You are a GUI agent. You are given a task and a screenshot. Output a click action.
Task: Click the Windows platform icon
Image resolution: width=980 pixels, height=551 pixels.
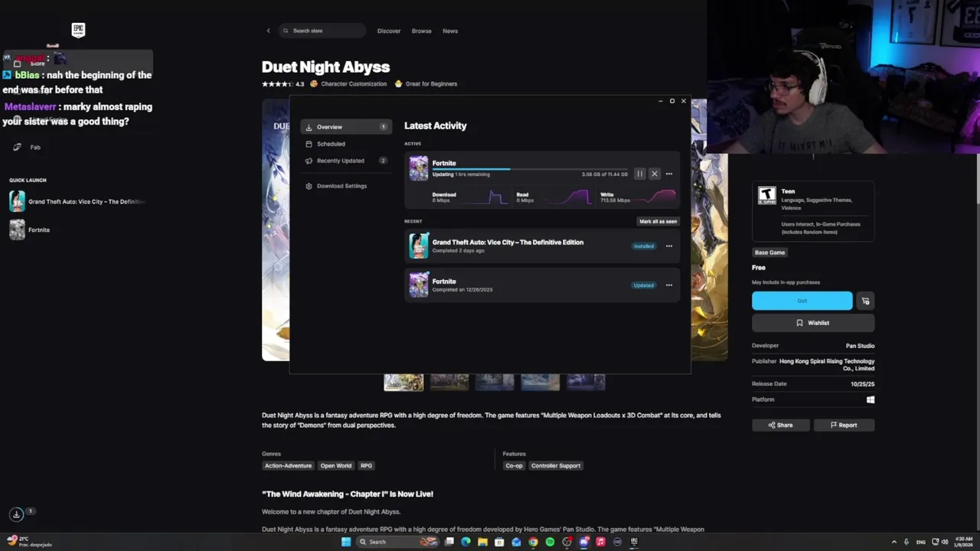tap(871, 399)
